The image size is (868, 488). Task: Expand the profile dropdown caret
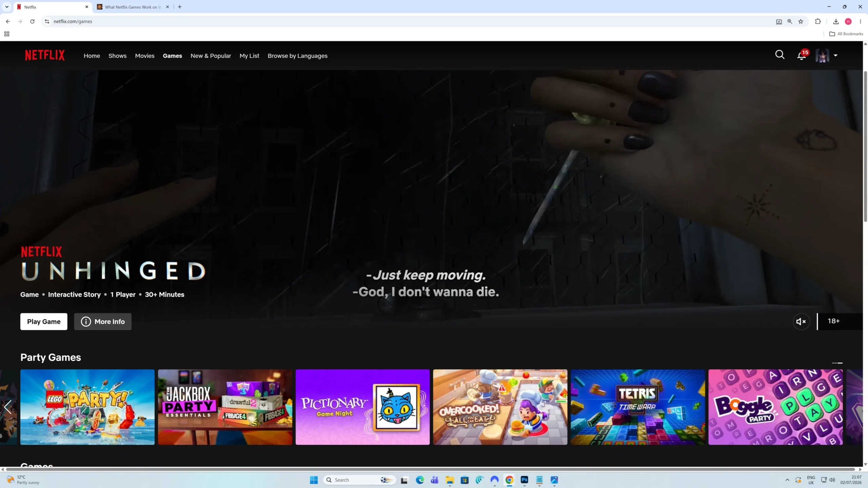click(835, 55)
